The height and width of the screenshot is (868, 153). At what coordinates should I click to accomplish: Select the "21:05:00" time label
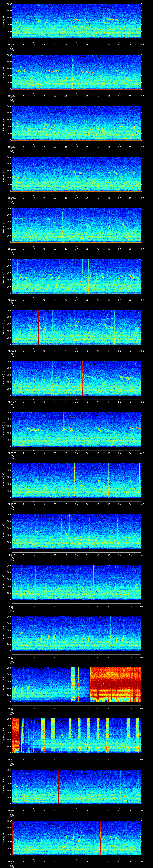pos(12,248)
